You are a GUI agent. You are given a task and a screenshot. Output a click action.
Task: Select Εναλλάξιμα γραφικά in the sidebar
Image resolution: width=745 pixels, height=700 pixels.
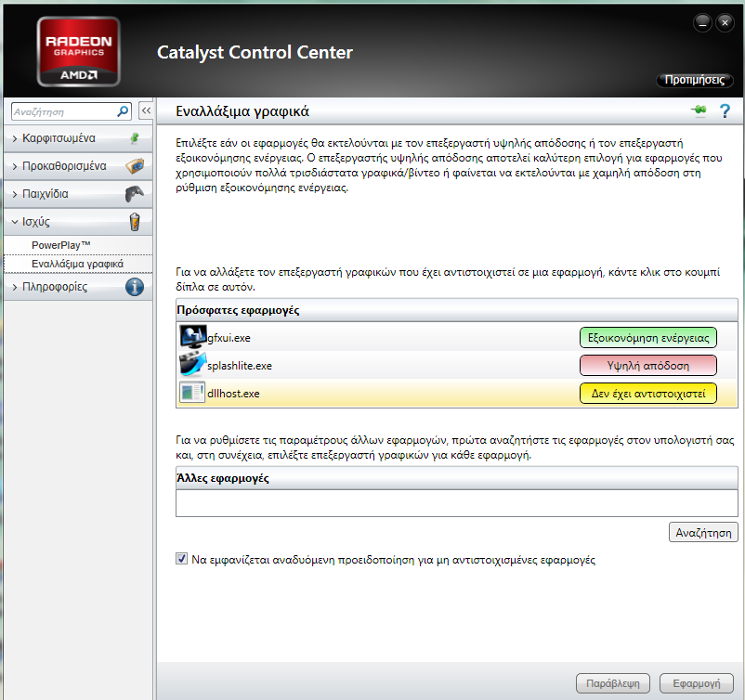pyautogui.click(x=78, y=264)
